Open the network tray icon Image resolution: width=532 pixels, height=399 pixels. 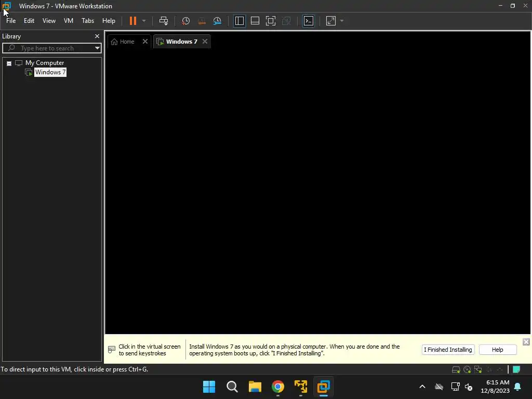455,387
